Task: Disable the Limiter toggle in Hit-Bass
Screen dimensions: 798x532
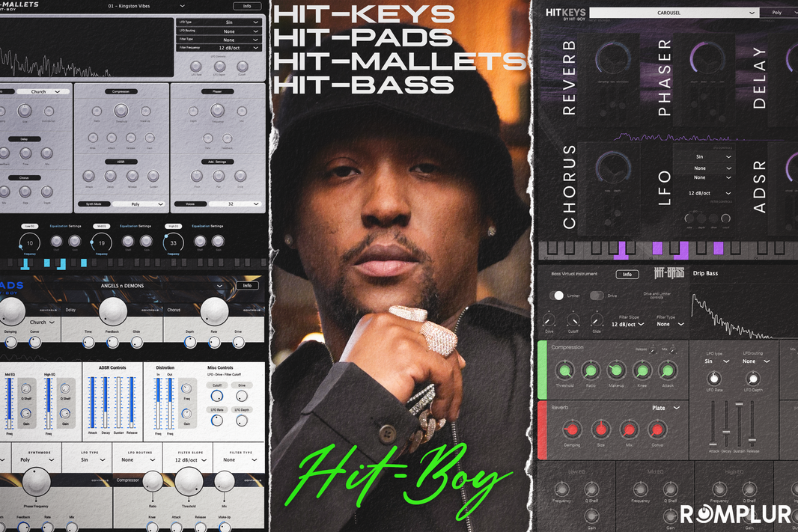Action: click(x=558, y=296)
